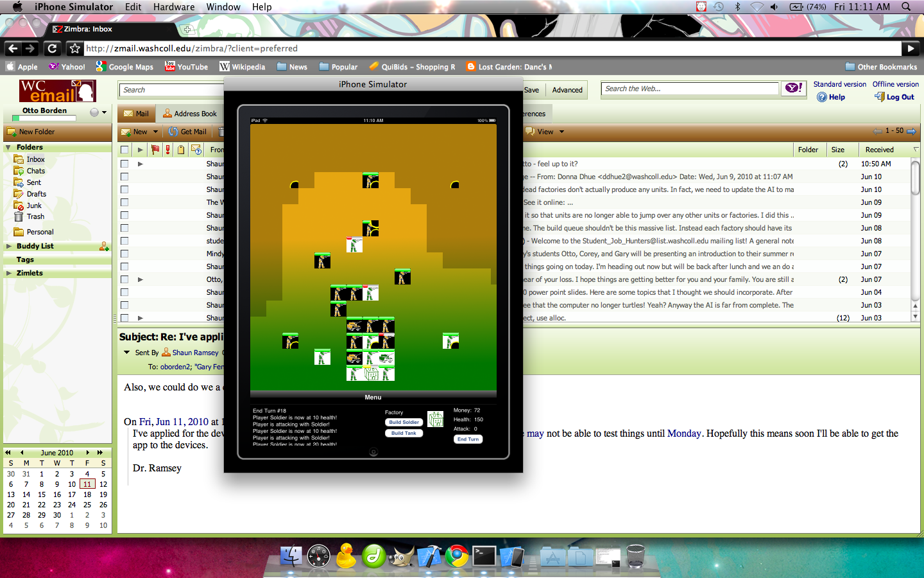Sort by the tag column header icon

181,150
